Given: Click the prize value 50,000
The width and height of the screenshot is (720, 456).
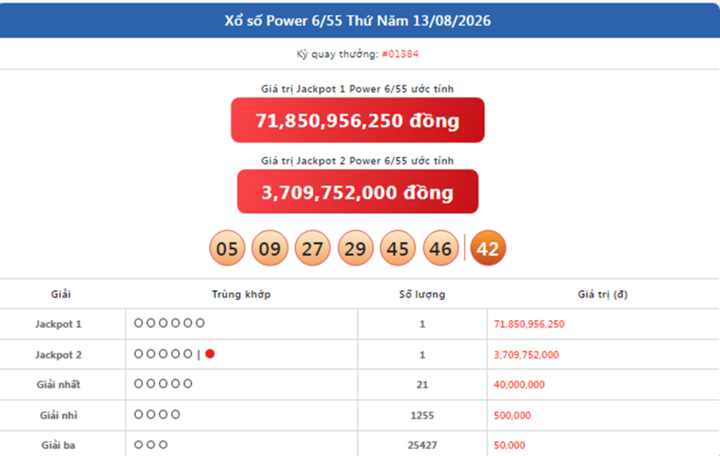Looking at the screenshot, I should [x=510, y=445].
